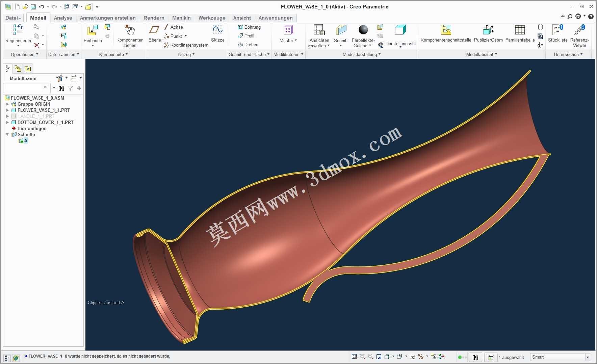Toggle the model tree display button
This screenshot has height=364, width=597.
pos(7,358)
